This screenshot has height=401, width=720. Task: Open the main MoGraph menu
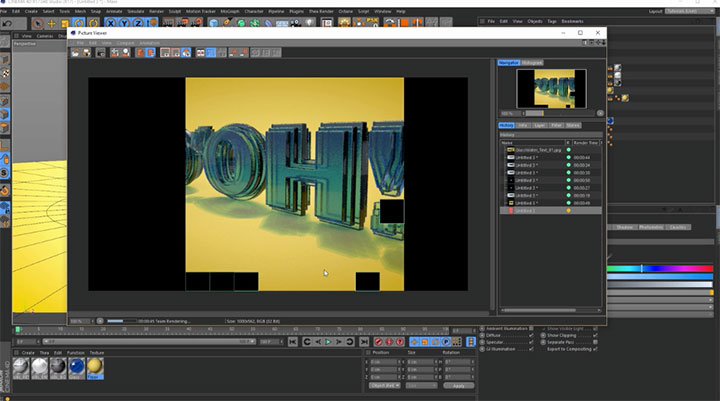[230, 11]
